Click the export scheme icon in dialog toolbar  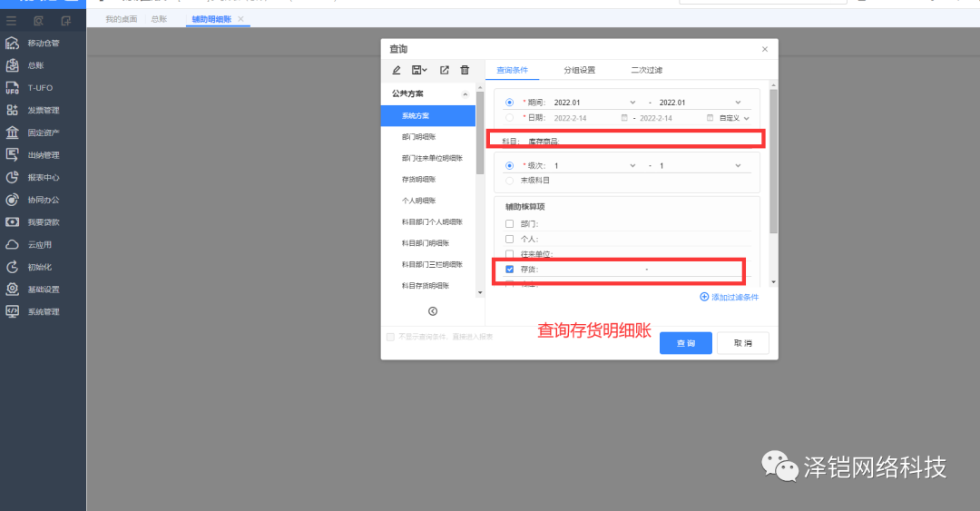444,70
